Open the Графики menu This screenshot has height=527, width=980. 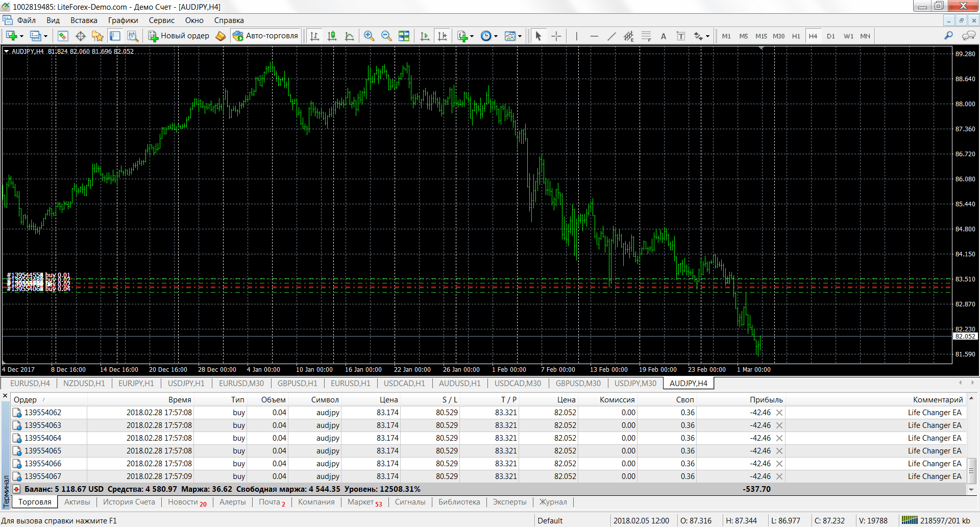tap(123, 20)
